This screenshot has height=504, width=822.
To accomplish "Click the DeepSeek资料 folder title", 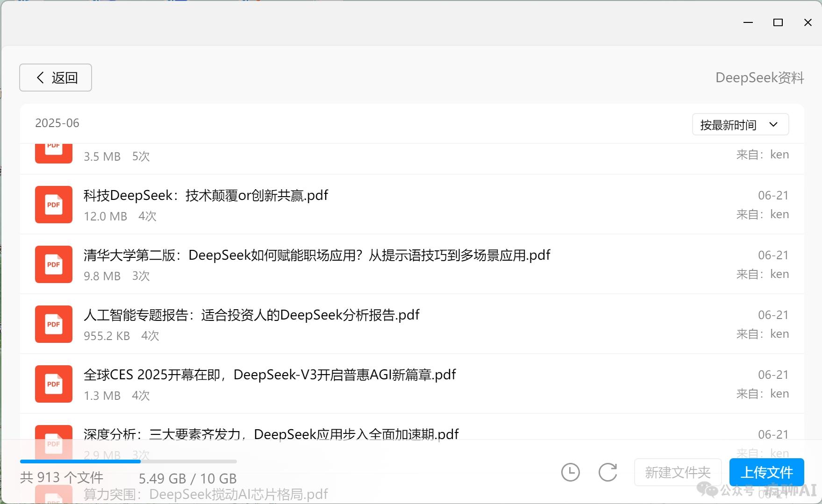I will coord(760,78).
